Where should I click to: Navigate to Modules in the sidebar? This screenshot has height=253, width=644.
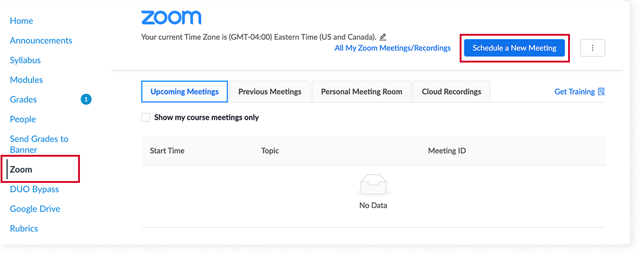click(26, 80)
